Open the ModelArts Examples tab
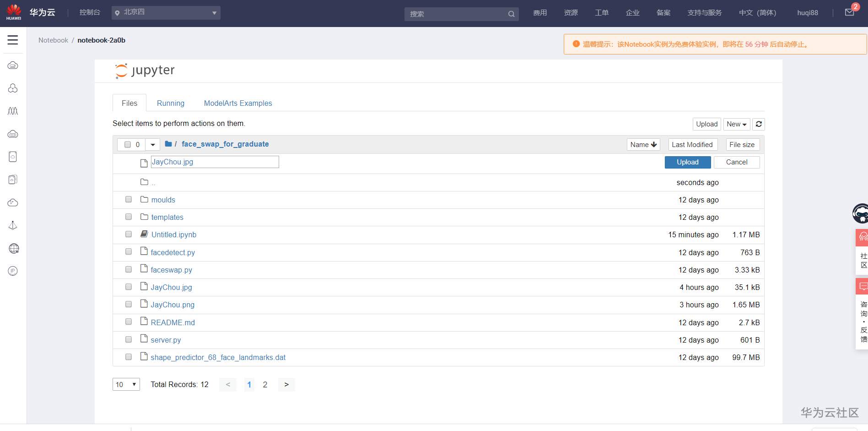This screenshot has width=868, height=431. [x=238, y=103]
